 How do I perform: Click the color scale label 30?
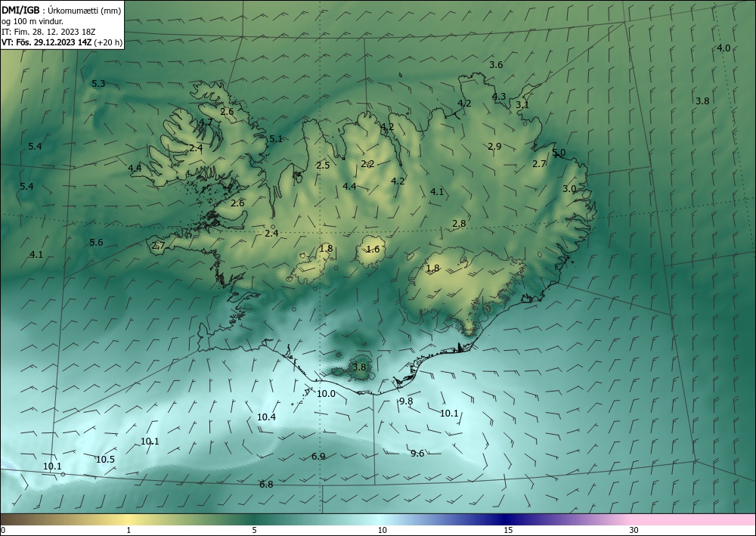[634, 531]
